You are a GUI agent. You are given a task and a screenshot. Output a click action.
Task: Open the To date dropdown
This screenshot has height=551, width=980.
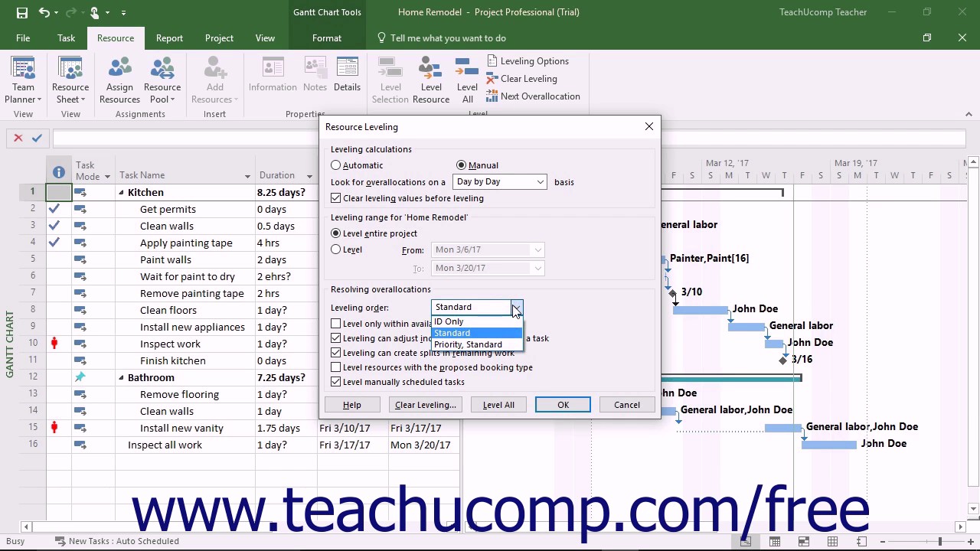[x=537, y=269]
